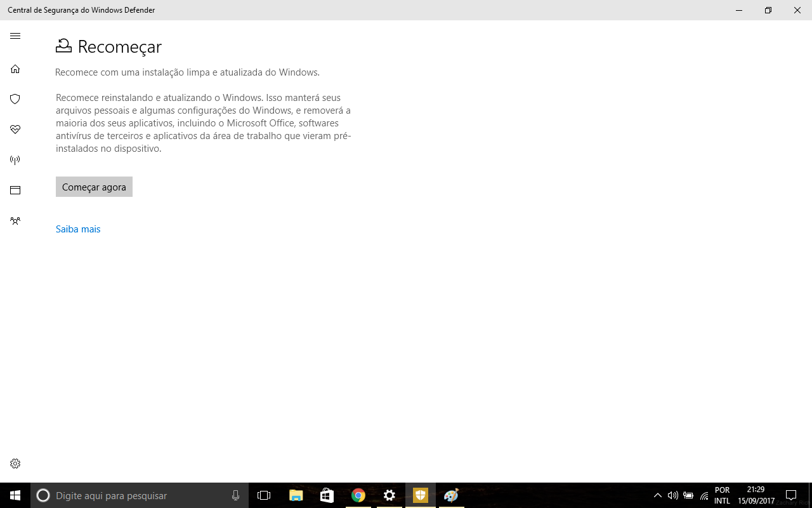This screenshot has width=812, height=508.
Task: Open App & browser control icon
Action: [15, 190]
